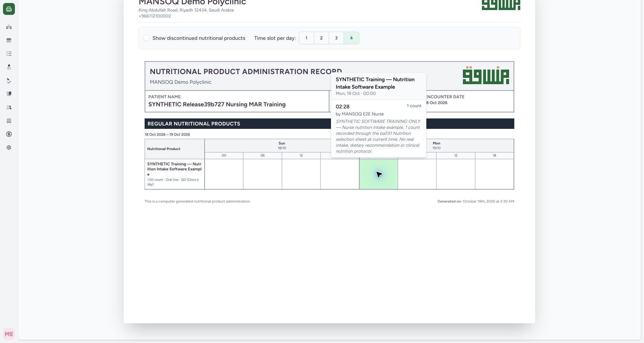Open the calendar icon in sidebar
Image resolution: width=644 pixels, height=343 pixels.
click(x=9, y=40)
